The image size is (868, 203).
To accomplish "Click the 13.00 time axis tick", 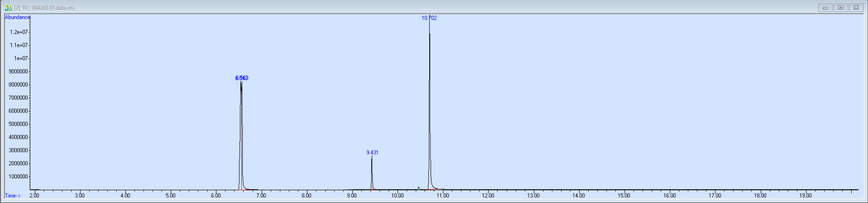I will [533, 196].
